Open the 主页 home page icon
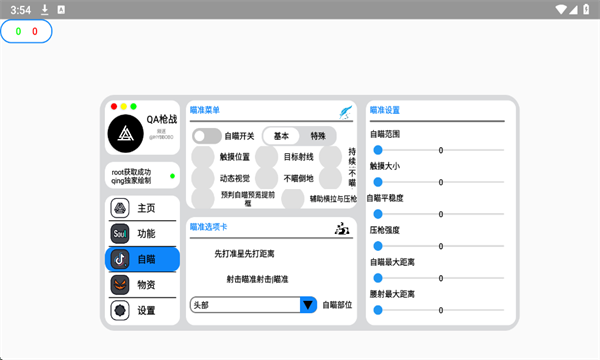600x360 pixels. 120,208
